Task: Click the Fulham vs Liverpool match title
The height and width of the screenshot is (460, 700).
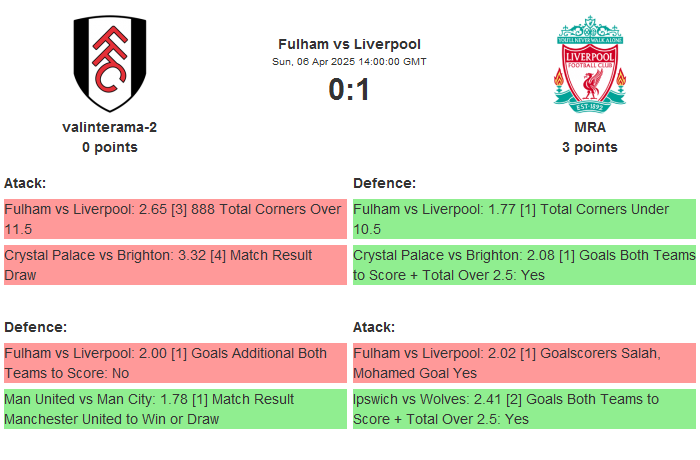Action: [x=349, y=44]
